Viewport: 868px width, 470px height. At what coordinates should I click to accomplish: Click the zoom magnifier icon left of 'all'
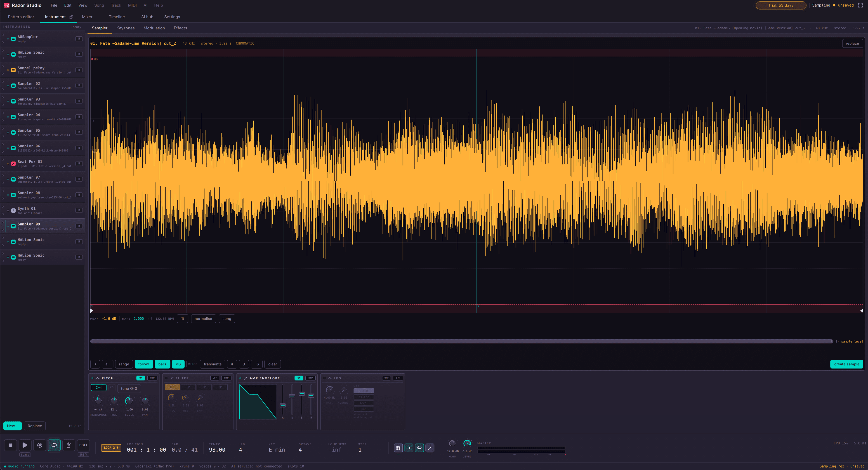point(95,364)
